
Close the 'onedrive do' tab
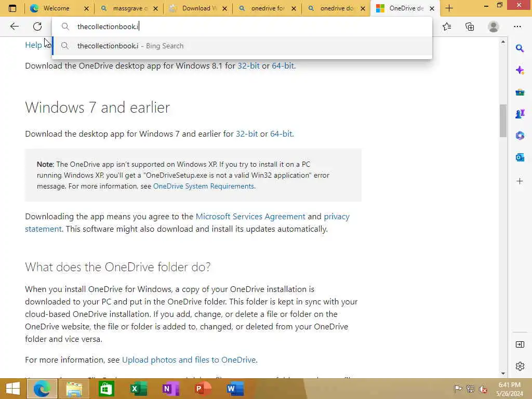[363, 8]
